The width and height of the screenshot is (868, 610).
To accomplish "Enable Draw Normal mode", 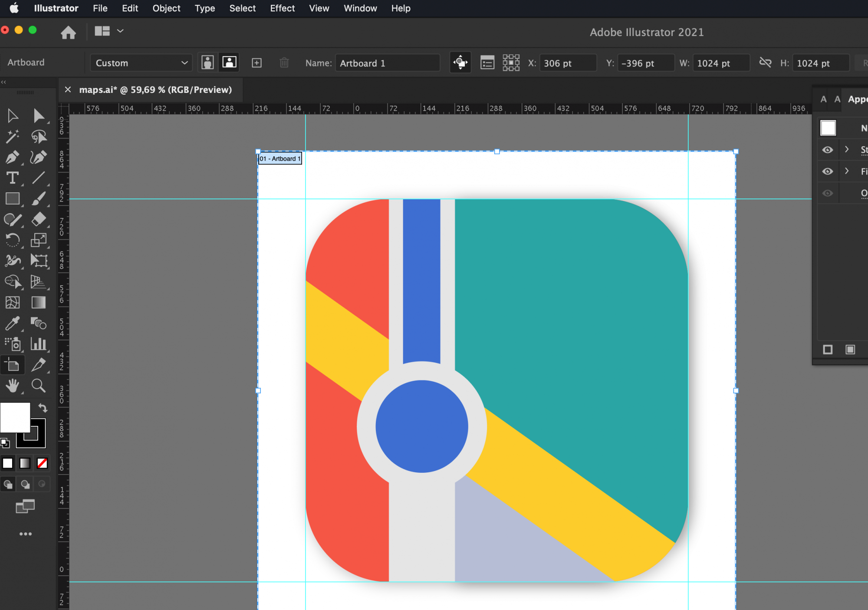I will pos(8,484).
